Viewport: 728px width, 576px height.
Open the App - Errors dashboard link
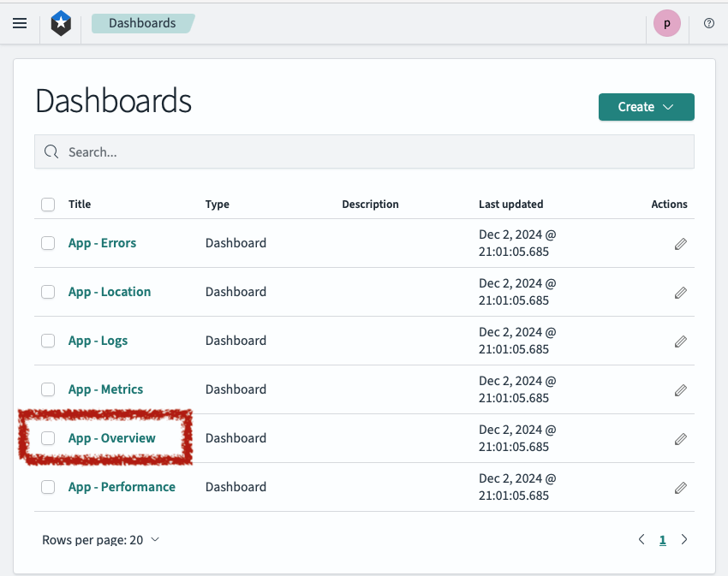[x=102, y=243]
